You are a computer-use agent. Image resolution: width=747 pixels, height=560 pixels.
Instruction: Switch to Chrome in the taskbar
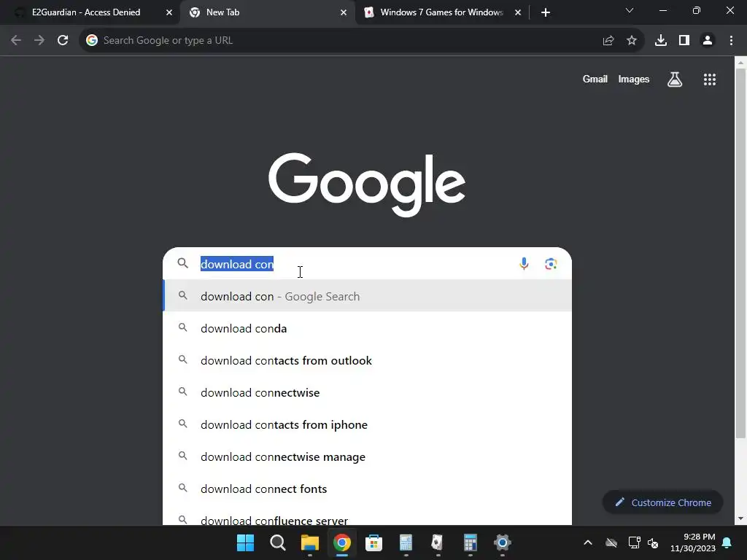(x=341, y=542)
